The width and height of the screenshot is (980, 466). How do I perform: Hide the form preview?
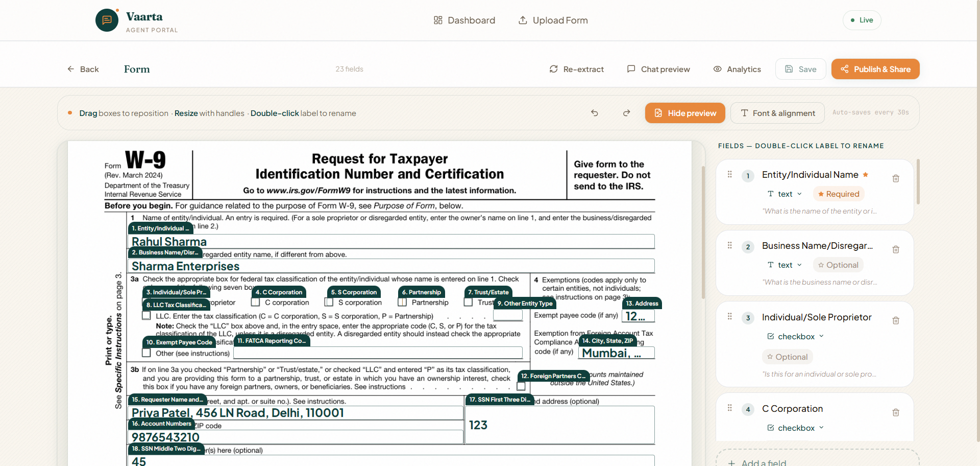[x=685, y=113]
